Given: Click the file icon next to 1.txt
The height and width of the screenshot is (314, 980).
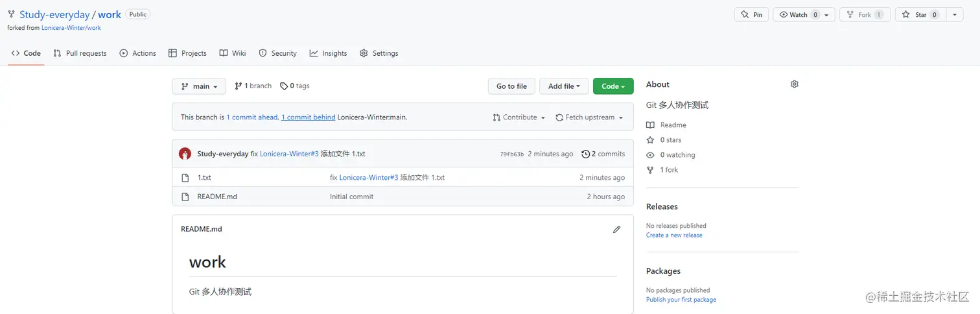Looking at the screenshot, I should (x=185, y=177).
